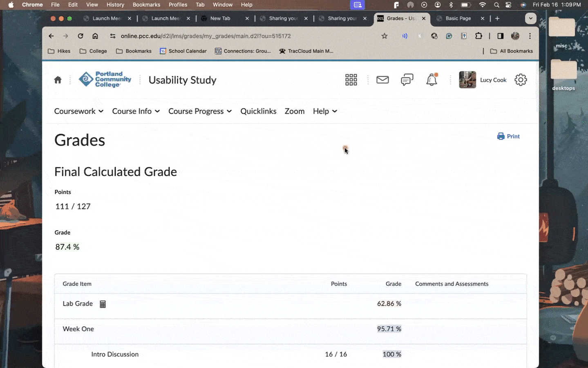The image size is (588, 368).
Task: Toggle the Bluetooth menu bar icon
Action: pos(451,5)
